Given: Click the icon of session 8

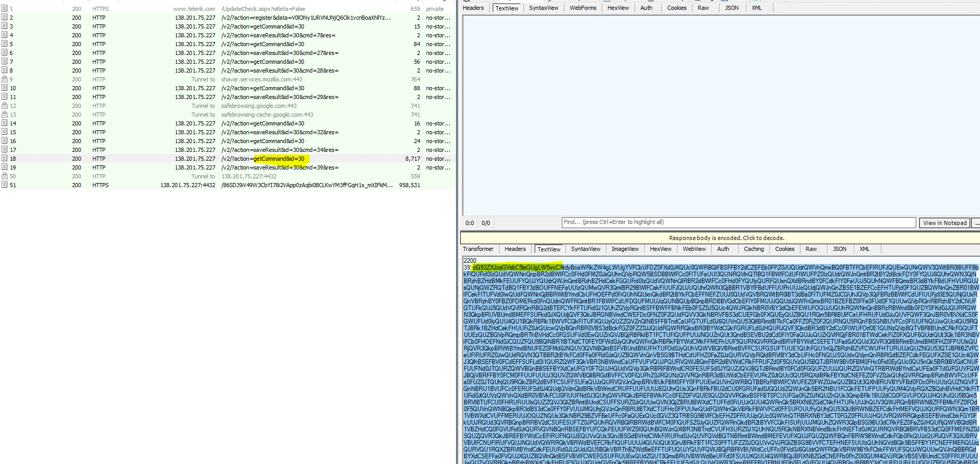Looking at the screenshot, I should (4, 71).
